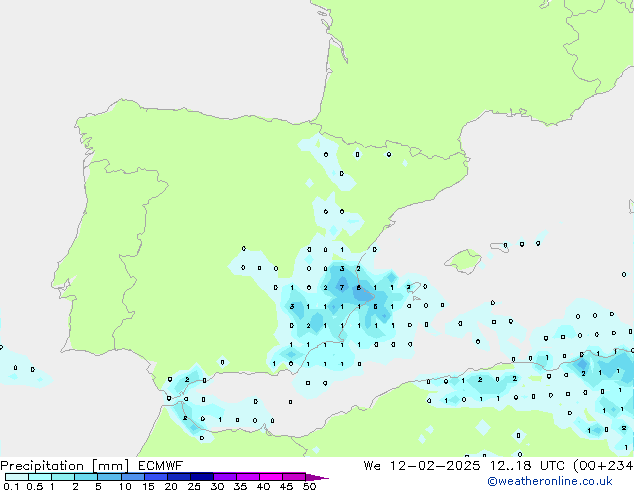The image size is (634, 490).
Task: Click the lightest 0.1–0.5 mm legend swatch
Action: point(17,477)
